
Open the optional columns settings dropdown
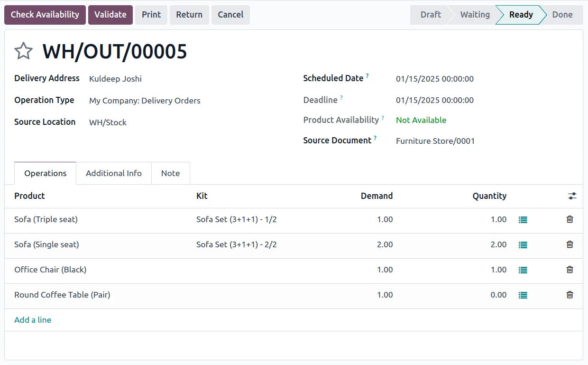572,196
